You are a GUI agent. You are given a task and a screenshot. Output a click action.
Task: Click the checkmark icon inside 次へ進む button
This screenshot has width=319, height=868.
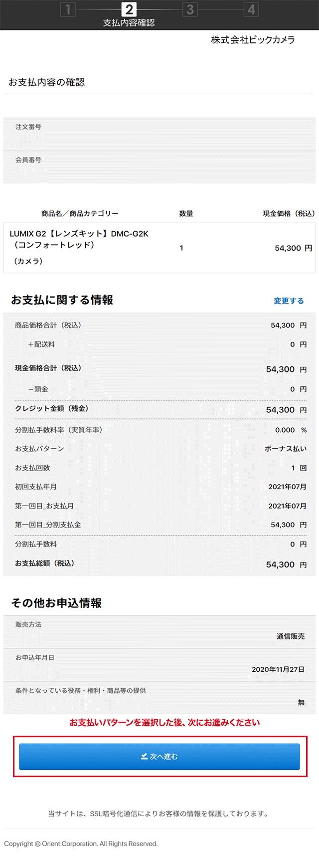[145, 756]
